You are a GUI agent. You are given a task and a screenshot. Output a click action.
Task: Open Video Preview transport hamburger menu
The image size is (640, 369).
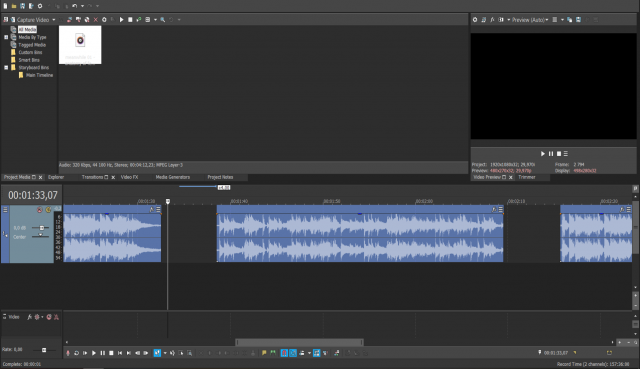click(x=566, y=153)
